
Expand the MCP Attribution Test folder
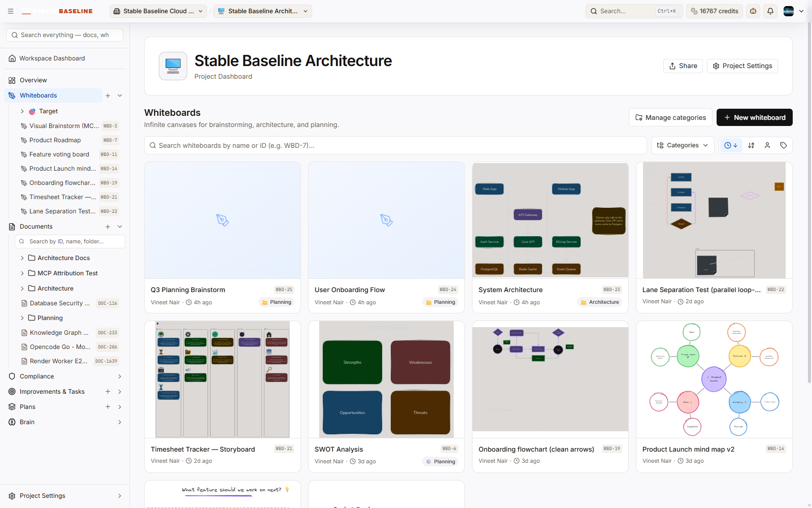[x=22, y=273]
